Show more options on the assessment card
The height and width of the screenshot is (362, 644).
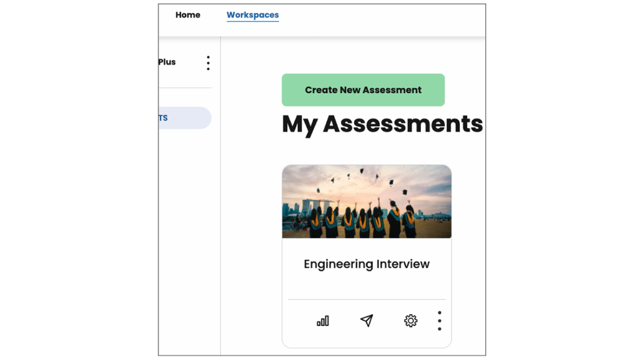click(440, 321)
